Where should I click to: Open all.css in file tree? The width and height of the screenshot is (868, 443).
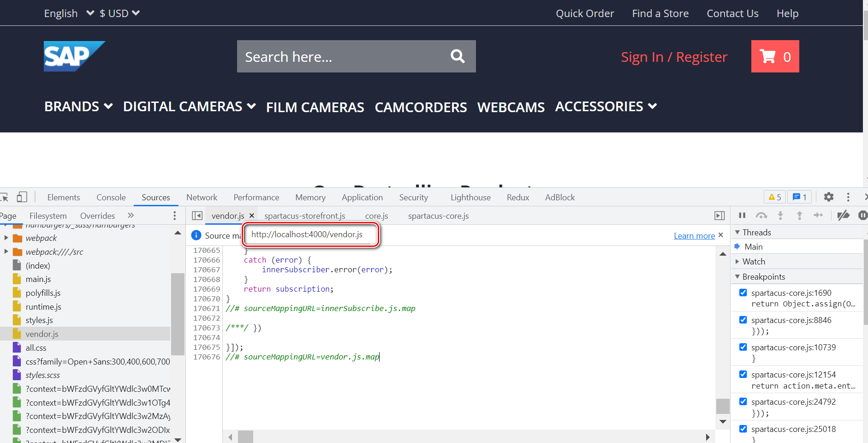coord(36,347)
